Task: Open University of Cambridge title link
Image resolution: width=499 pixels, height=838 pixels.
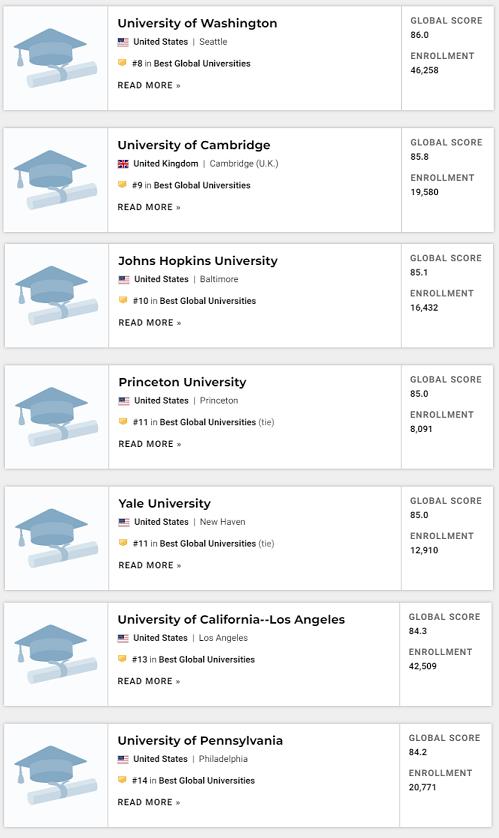Action: pos(194,145)
